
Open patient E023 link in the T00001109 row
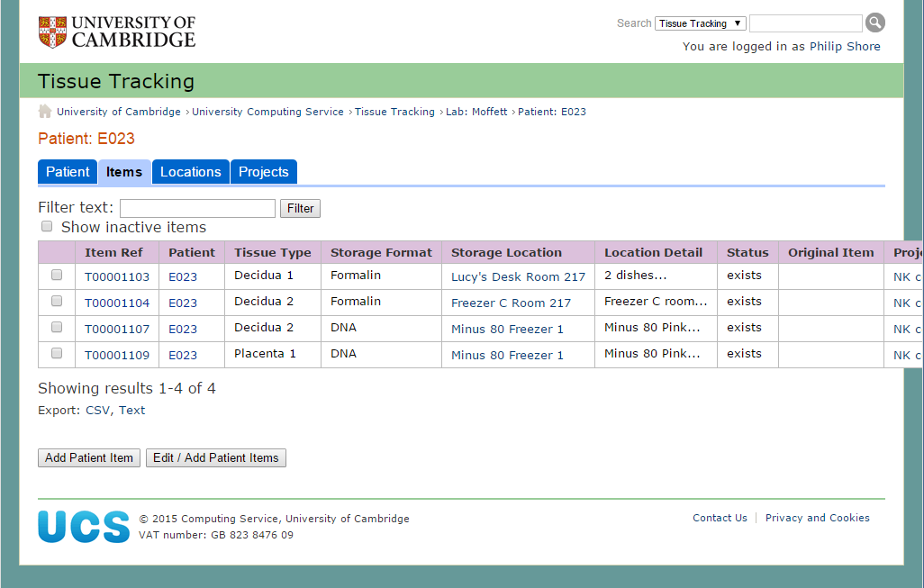click(x=183, y=356)
